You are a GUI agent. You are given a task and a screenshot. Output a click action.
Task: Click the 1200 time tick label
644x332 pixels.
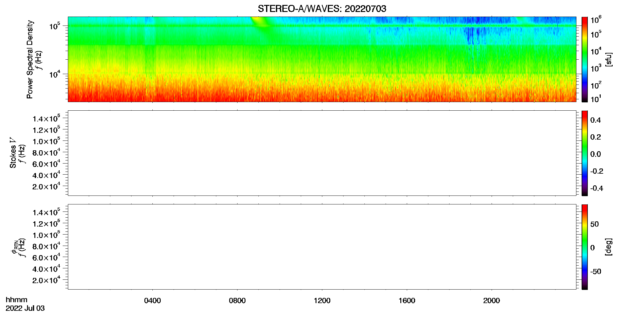(x=322, y=301)
